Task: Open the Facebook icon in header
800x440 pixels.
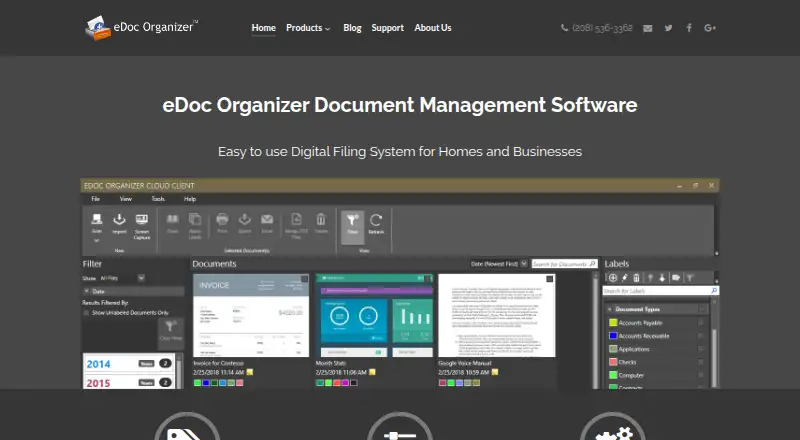Action: 689,28
